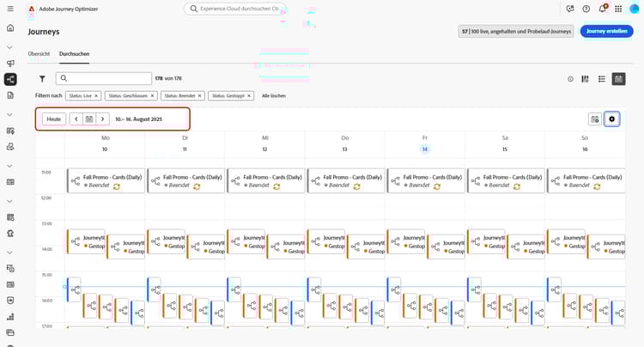
Task: Switch to column customization view icon
Action: 586,79
